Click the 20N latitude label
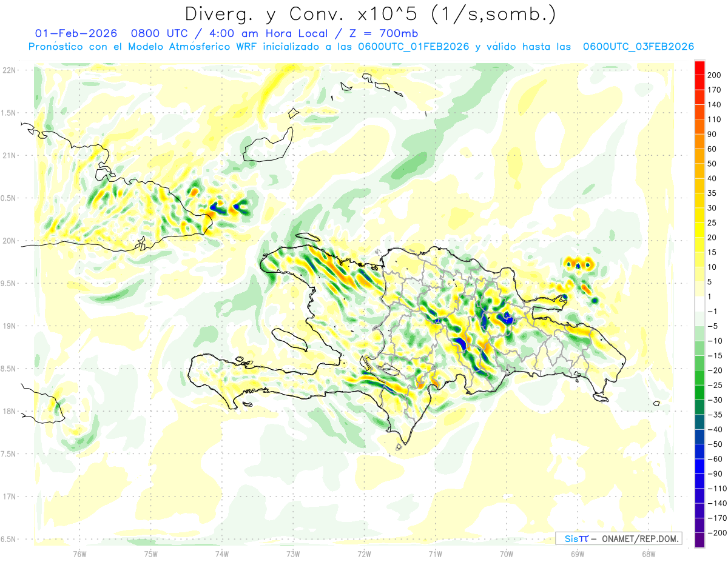This screenshot has width=728, height=562. 9,241
